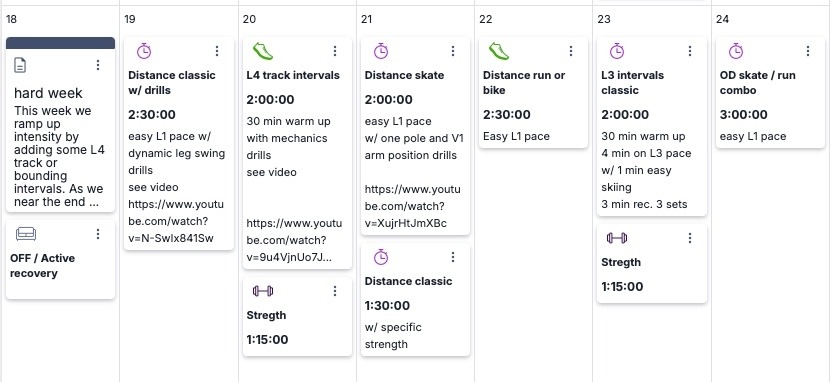Select day 22 date number in calendar

click(x=486, y=19)
